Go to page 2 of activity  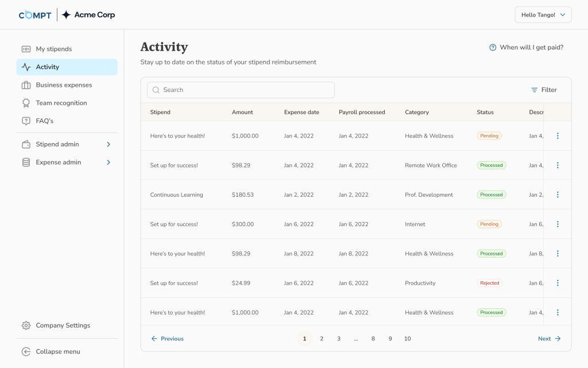[x=322, y=339]
